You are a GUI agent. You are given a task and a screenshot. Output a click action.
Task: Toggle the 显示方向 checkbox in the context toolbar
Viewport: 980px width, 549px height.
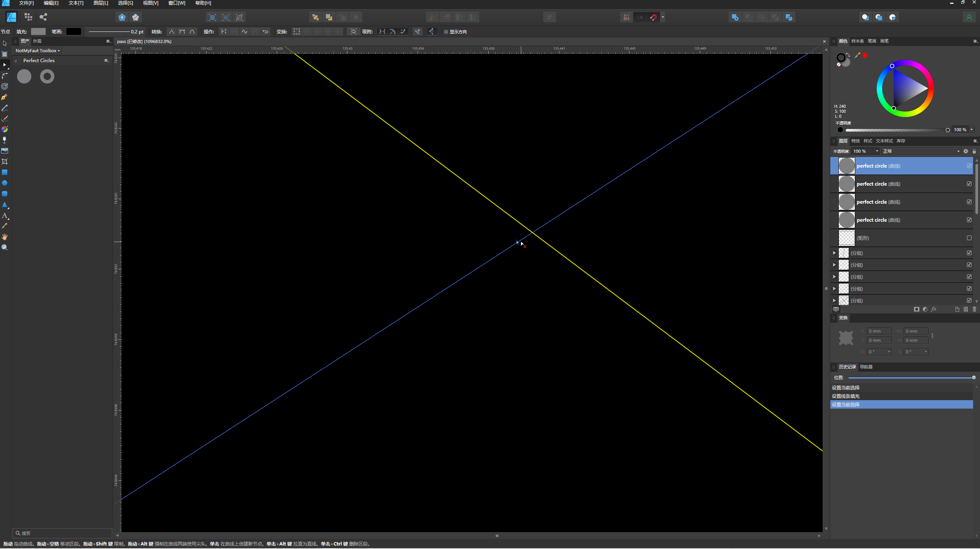click(446, 32)
